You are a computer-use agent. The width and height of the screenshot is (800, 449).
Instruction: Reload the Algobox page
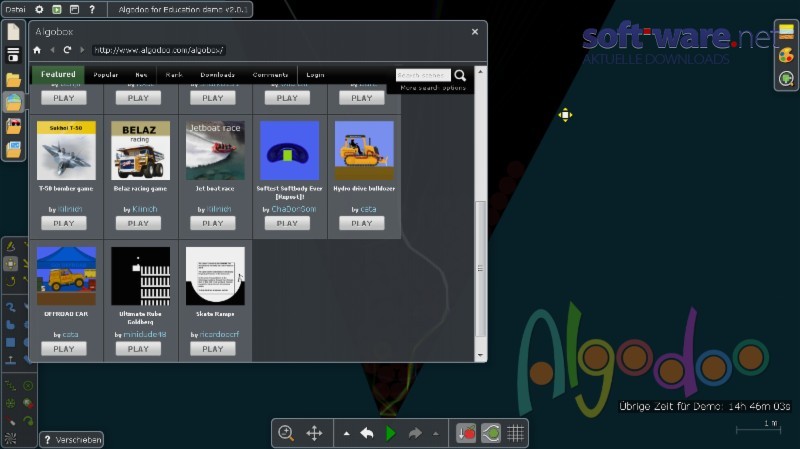click(x=67, y=50)
